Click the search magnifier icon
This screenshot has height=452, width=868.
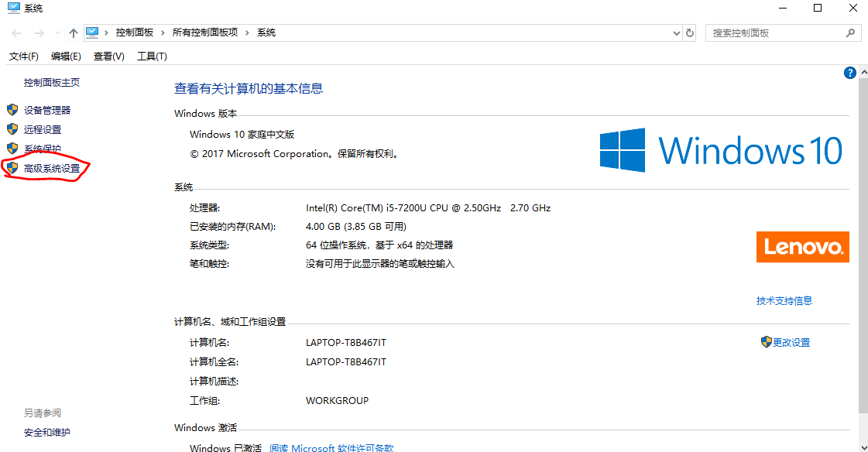coord(851,33)
